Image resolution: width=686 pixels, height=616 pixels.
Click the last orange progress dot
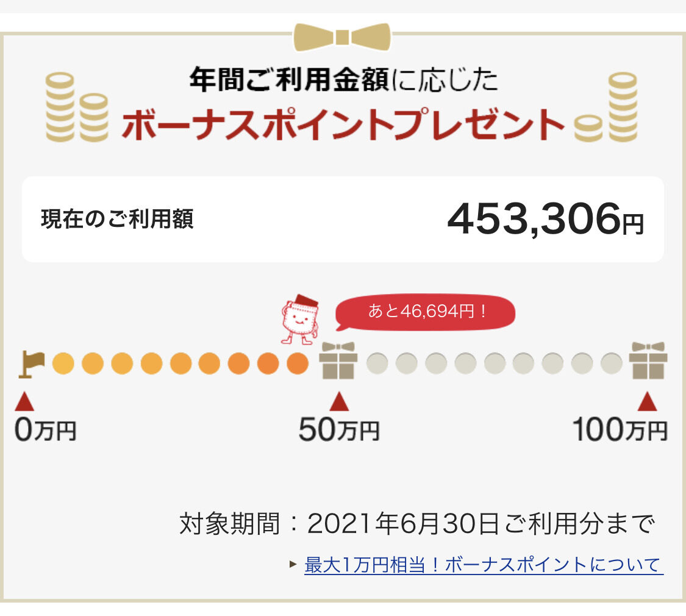point(298,364)
